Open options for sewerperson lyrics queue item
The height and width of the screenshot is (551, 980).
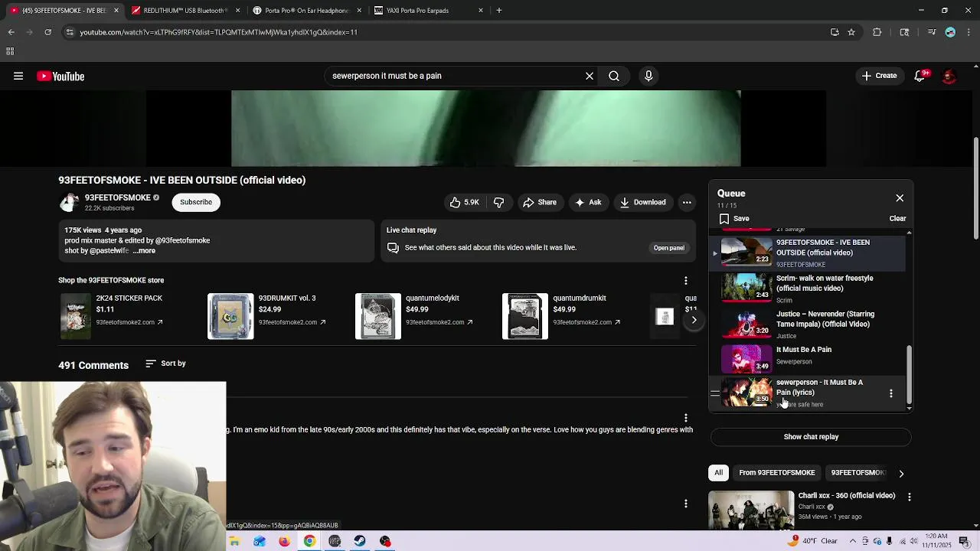click(x=890, y=393)
